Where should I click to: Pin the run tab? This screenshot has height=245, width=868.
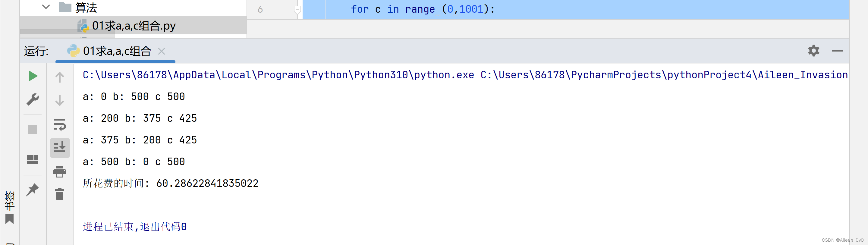pos(33,189)
